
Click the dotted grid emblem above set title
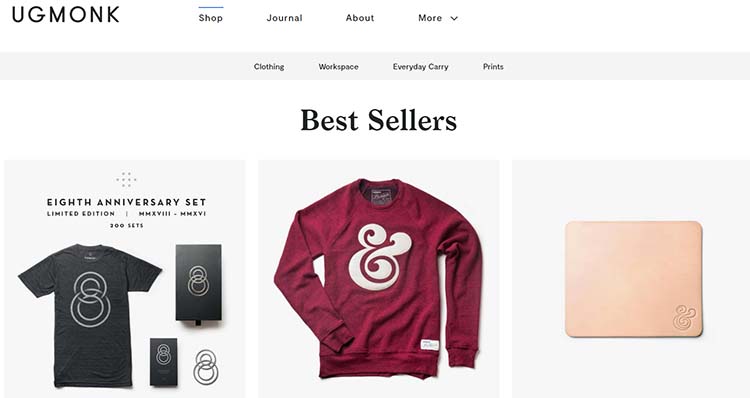(x=126, y=180)
